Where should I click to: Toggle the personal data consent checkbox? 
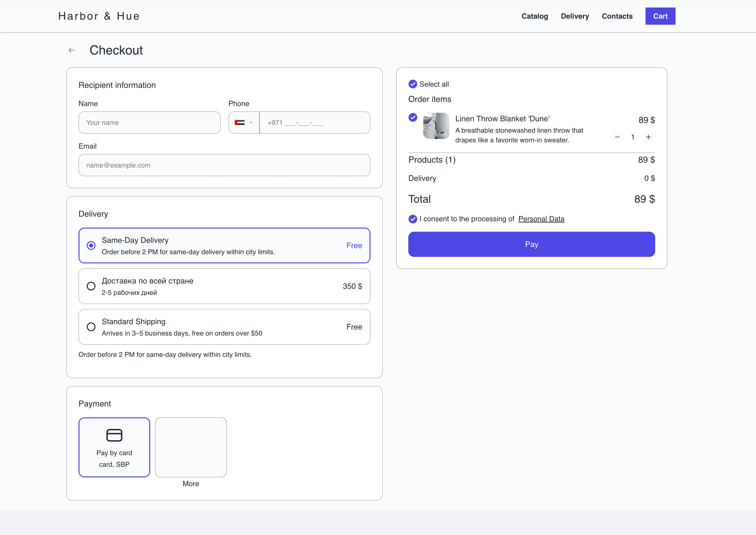coord(413,219)
